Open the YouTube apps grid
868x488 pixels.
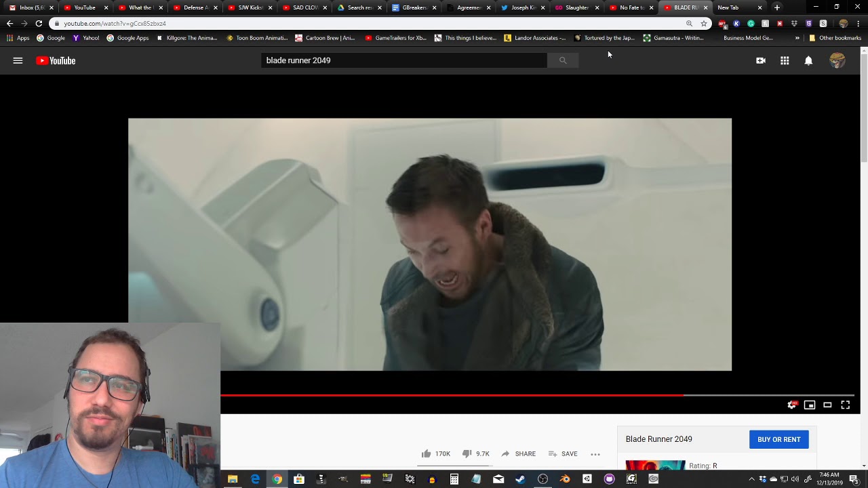785,60
